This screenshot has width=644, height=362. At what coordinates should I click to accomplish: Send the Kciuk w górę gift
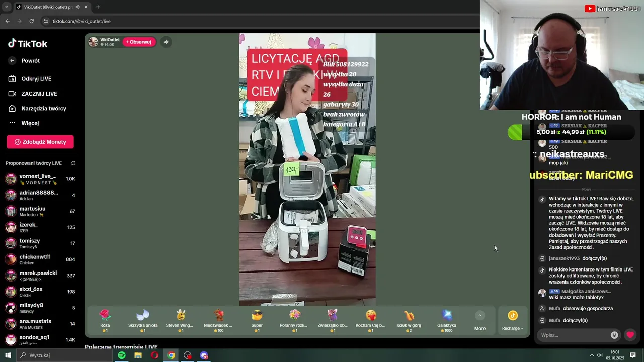[x=409, y=321]
